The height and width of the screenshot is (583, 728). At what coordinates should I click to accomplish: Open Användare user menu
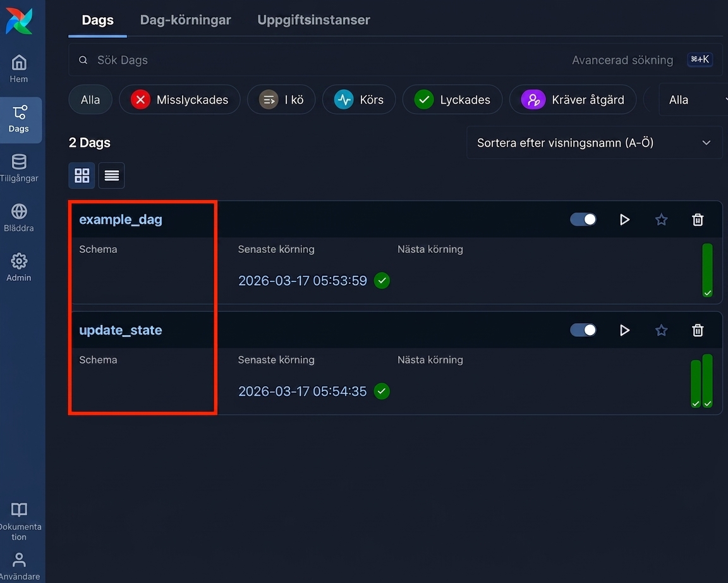pyautogui.click(x=19, y=567)
